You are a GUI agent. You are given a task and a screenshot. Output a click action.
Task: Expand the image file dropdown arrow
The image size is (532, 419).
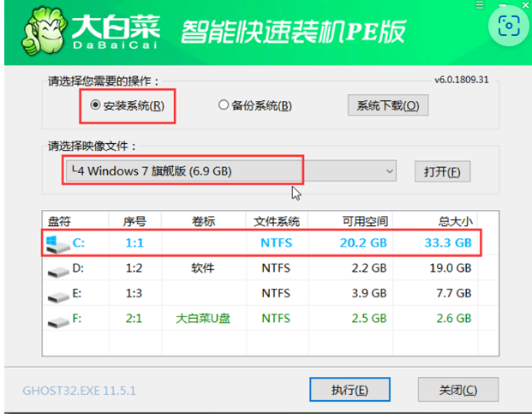390,171
